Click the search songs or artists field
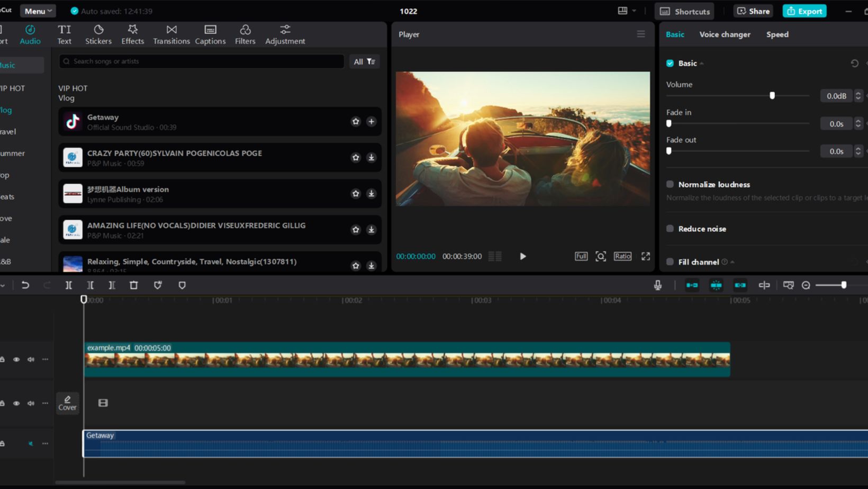Screen dimensions: 868x489 pyautogui.click(x=202, y=61)
